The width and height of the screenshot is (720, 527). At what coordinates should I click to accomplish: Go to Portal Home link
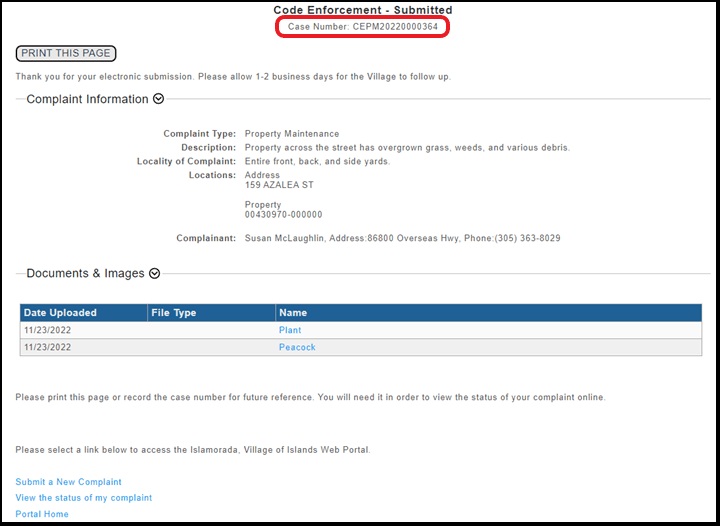coord(42,514)
